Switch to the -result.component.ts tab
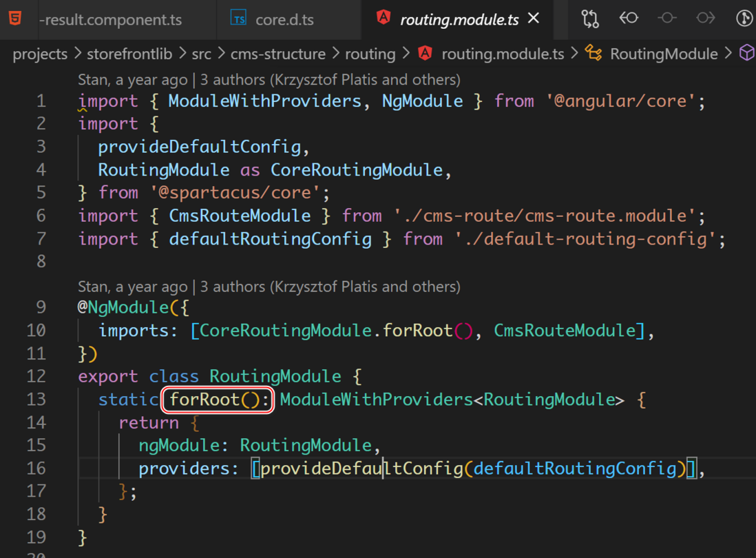 tap(110, 20)
